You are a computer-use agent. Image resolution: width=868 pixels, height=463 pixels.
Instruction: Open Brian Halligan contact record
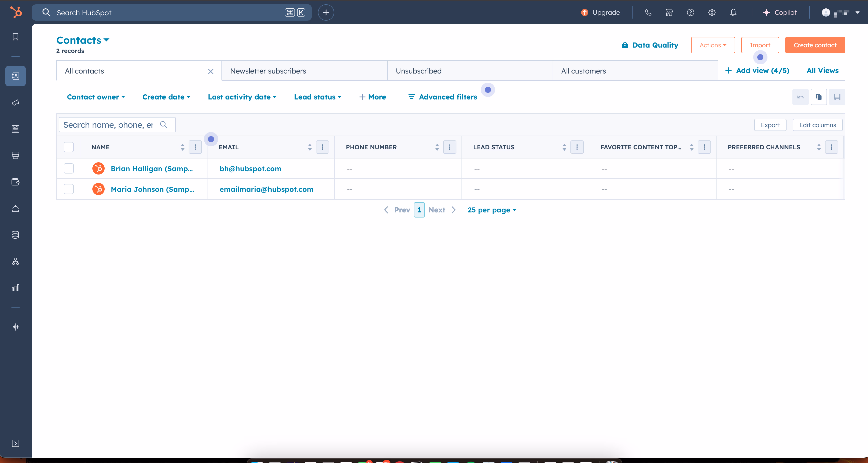pyautogui.click(x=152, y=168)
